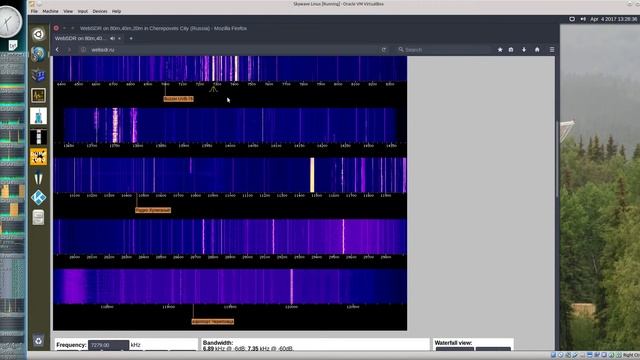Click yellow tuning passband marker
640x360 pixels.
(213, 89)
